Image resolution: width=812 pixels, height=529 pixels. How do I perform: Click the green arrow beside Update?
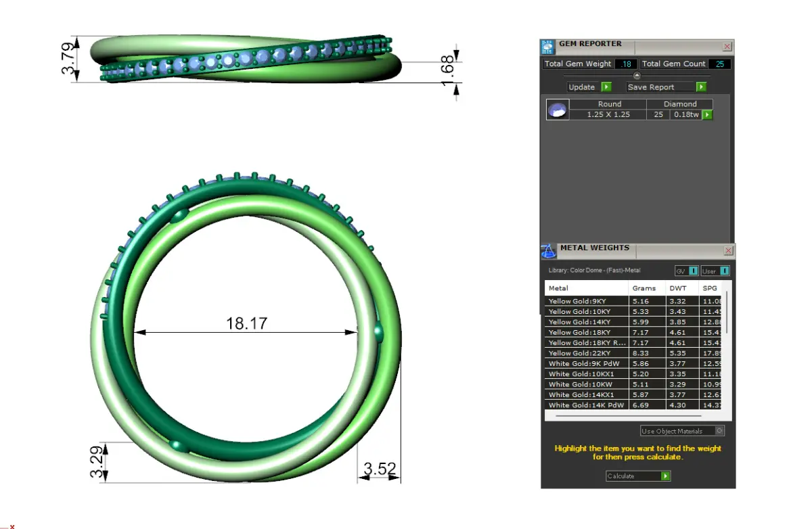pos(606,87)
